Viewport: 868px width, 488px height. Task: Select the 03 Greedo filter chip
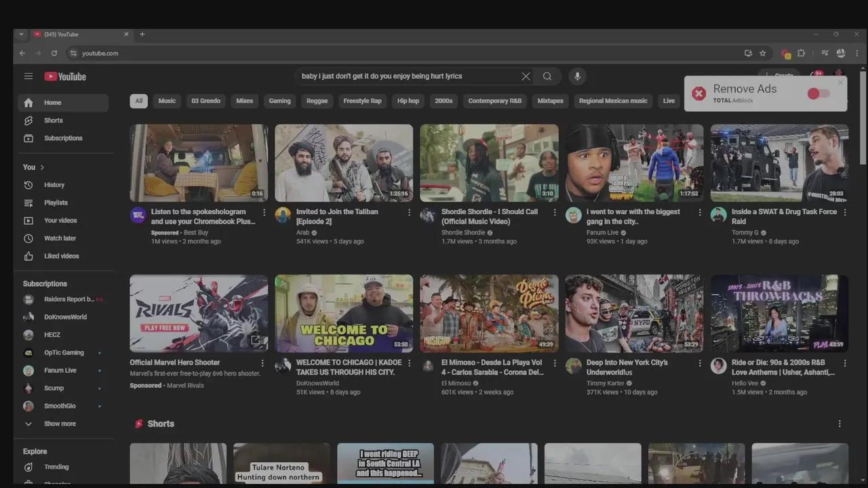205,101
